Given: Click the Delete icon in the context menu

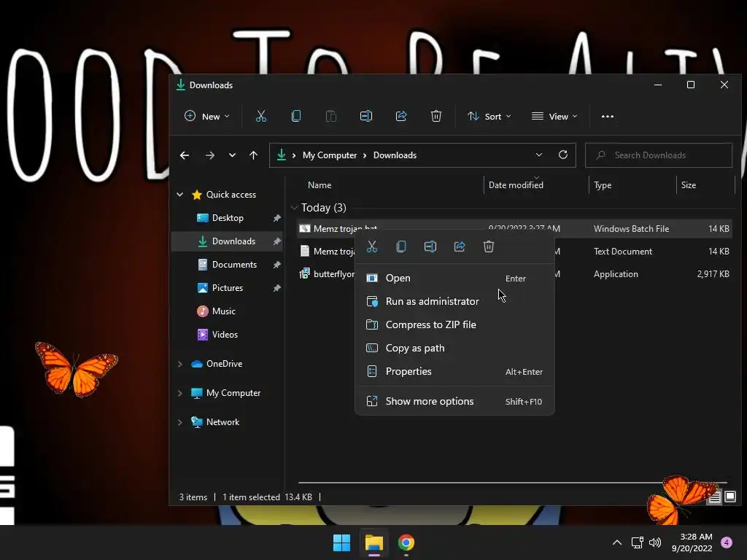Looking at the screenshot, I should (489, 246).
